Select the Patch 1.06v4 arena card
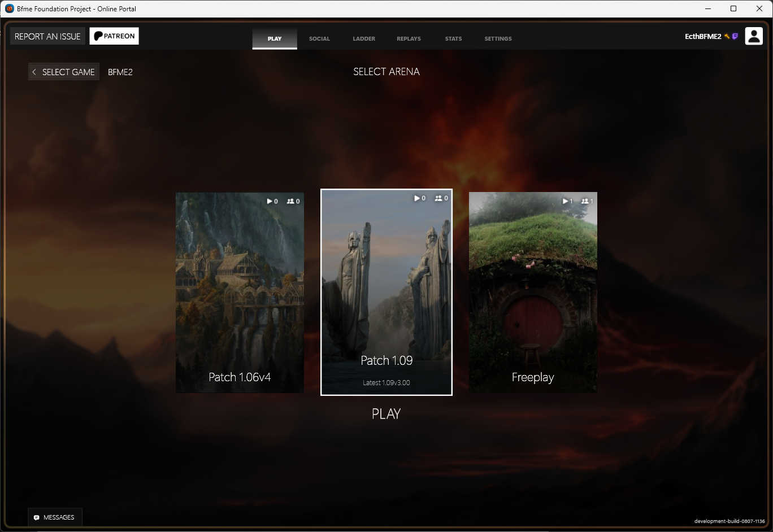The width and height of the screenshot is (773, 532). 240,292
